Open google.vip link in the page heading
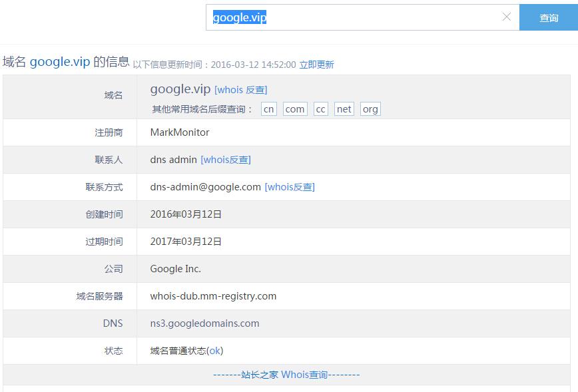 pos(60,61)
